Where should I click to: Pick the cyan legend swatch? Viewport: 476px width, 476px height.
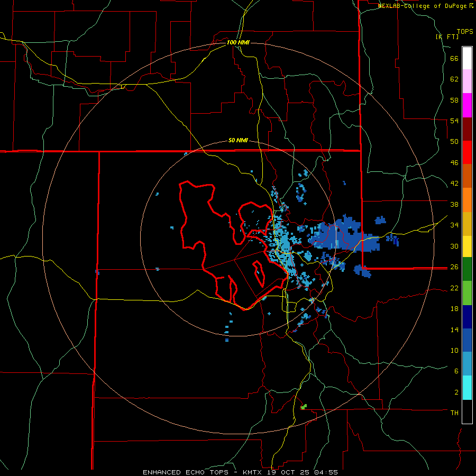point(467,388)
